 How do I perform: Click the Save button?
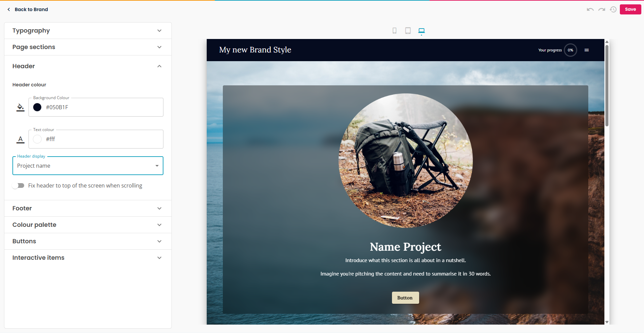tap(630, 9)
